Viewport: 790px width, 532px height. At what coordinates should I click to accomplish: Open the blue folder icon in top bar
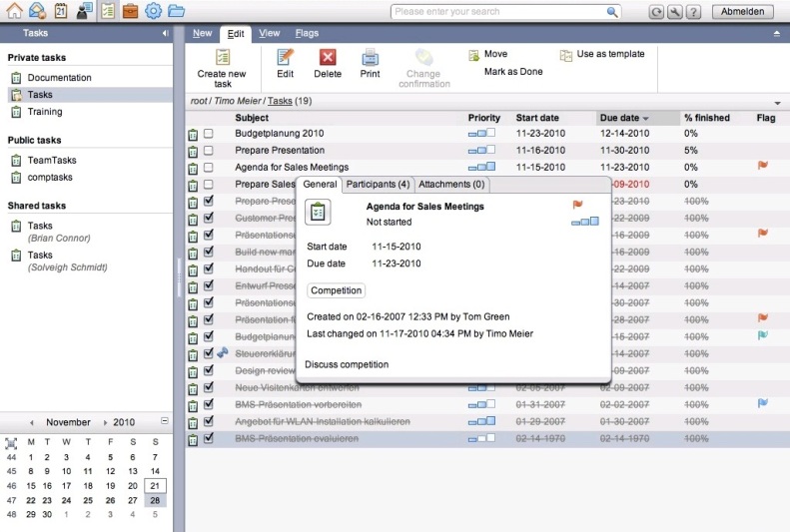click(x=177, y=11)
